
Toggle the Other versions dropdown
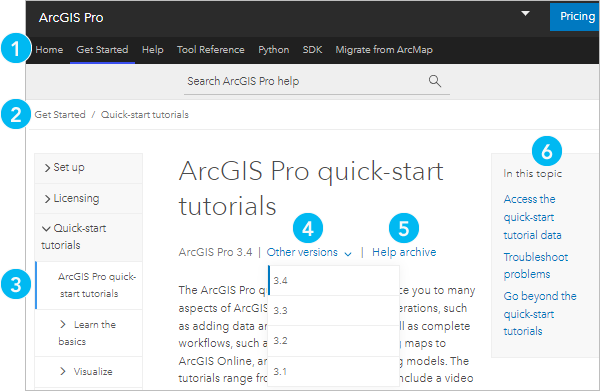pos(309,253)
